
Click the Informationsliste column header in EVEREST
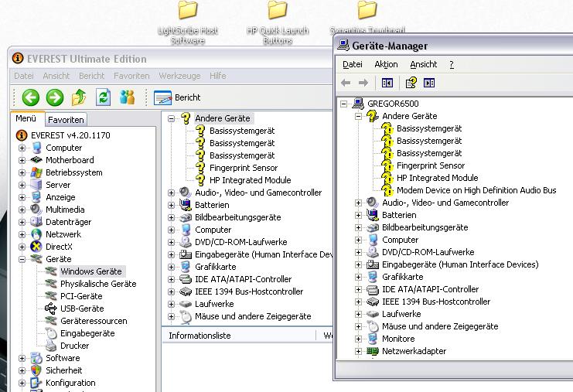point(239,336)
